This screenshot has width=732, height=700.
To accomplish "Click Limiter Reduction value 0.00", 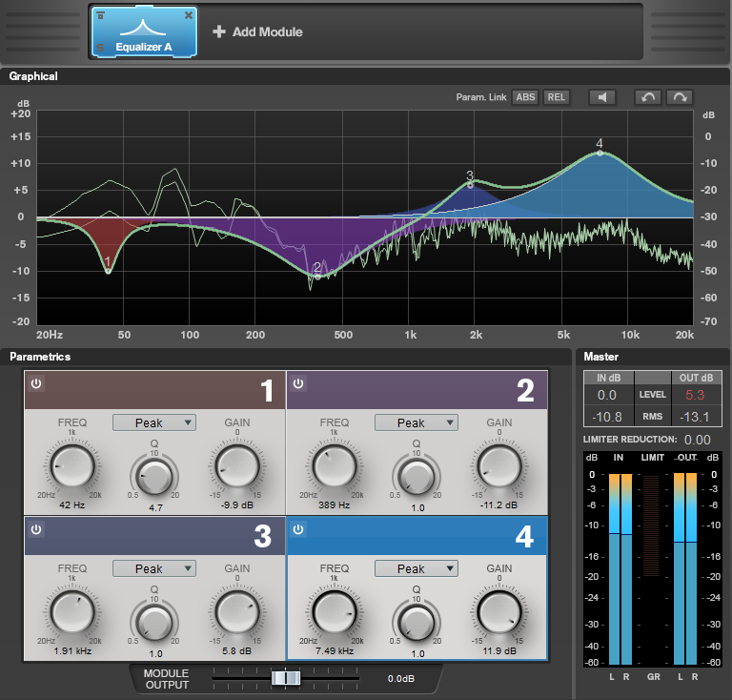I will point(698,440).
